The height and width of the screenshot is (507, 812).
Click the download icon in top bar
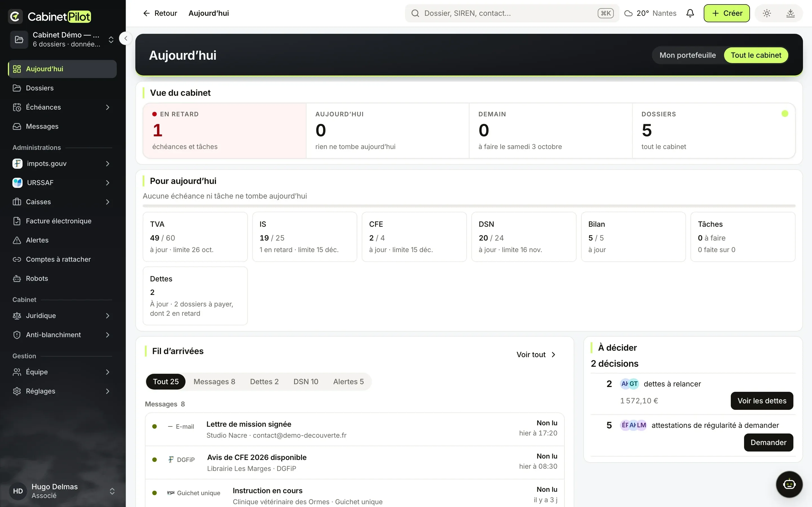791,13
